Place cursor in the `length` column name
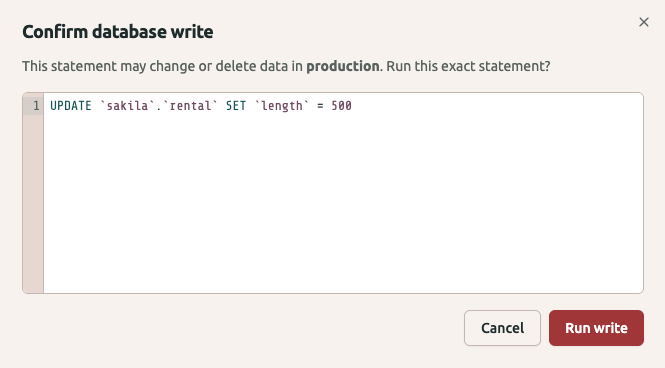Screen dimensions: 665x368 282,106
